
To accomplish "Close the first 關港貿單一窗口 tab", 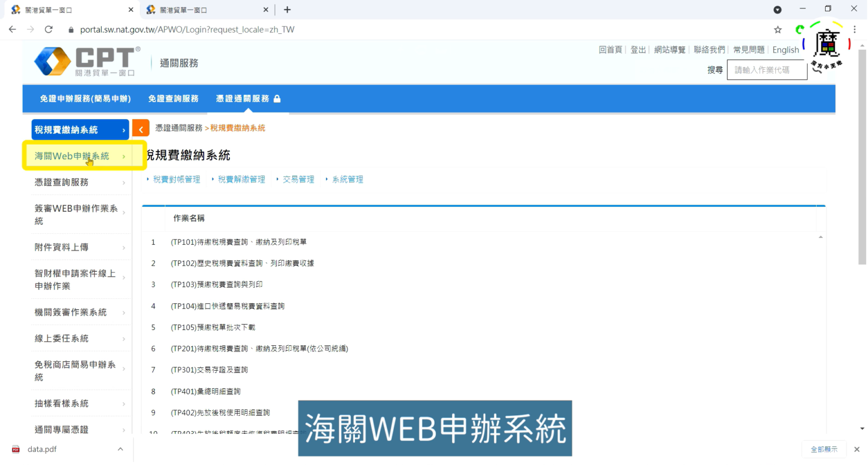I will (x=131, y=10).
